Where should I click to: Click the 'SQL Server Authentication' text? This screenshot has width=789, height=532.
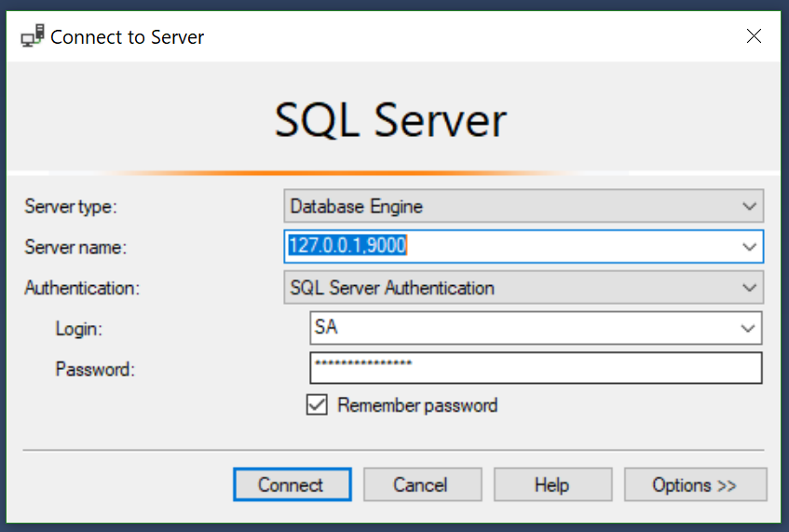tap(392, 288)
